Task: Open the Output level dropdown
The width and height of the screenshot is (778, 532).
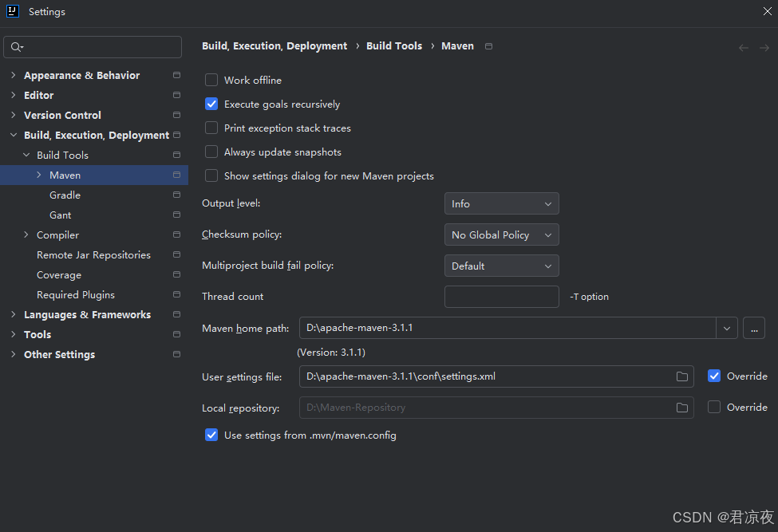Action: [501, 204]
